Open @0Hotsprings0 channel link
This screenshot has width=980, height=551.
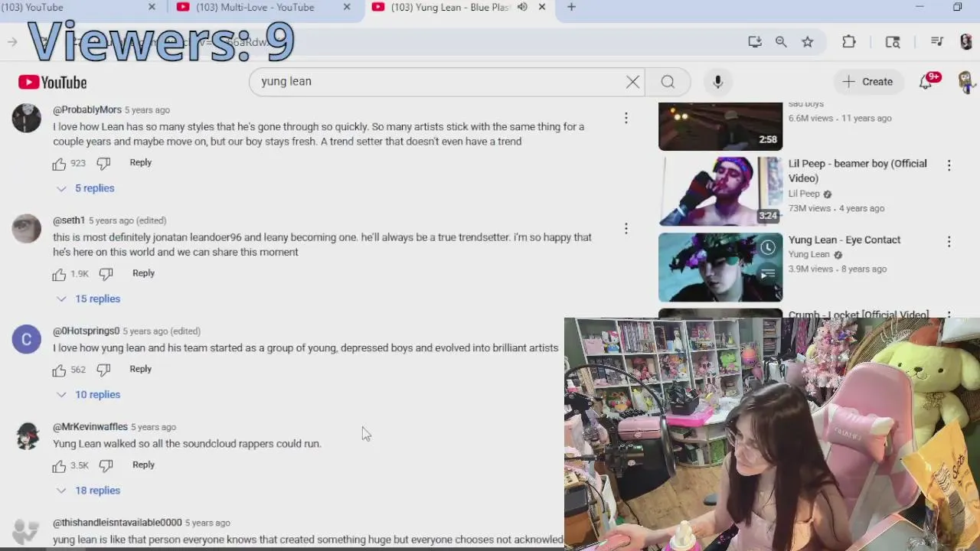click(87, 331)
